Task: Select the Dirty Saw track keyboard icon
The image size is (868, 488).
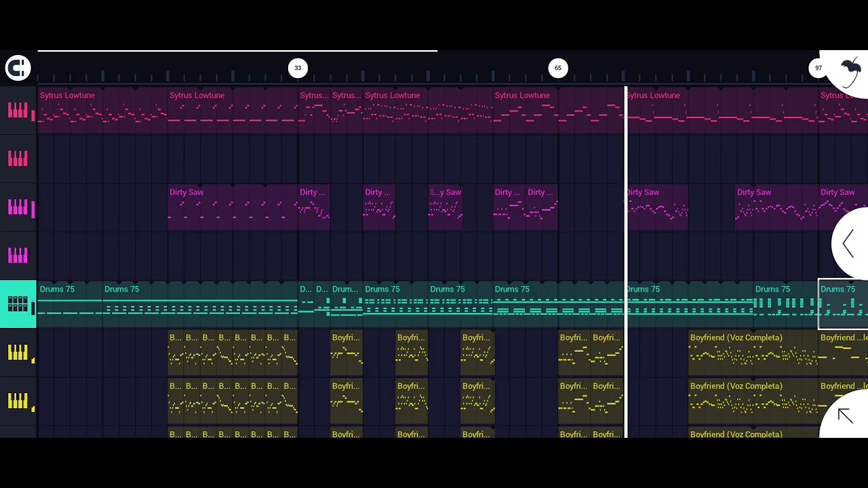Action: (x=18, y=207)
